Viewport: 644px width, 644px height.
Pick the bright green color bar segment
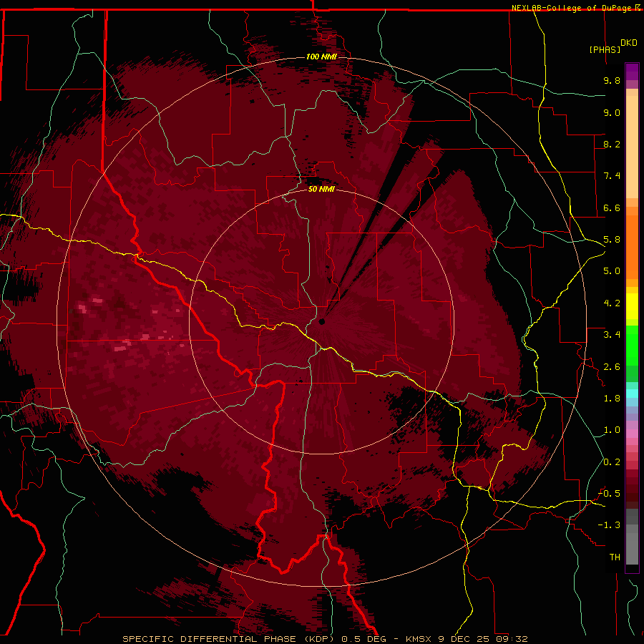pos(632,346)
